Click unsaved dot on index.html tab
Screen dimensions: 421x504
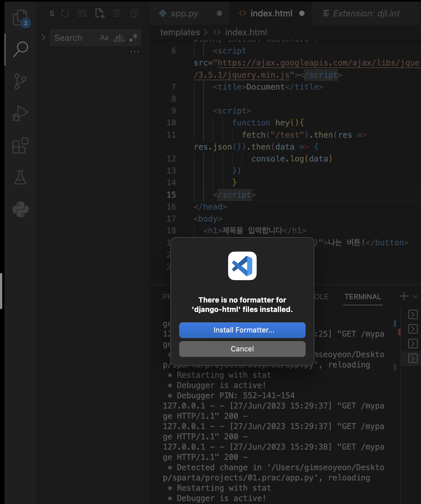click(x=302, y=13)
